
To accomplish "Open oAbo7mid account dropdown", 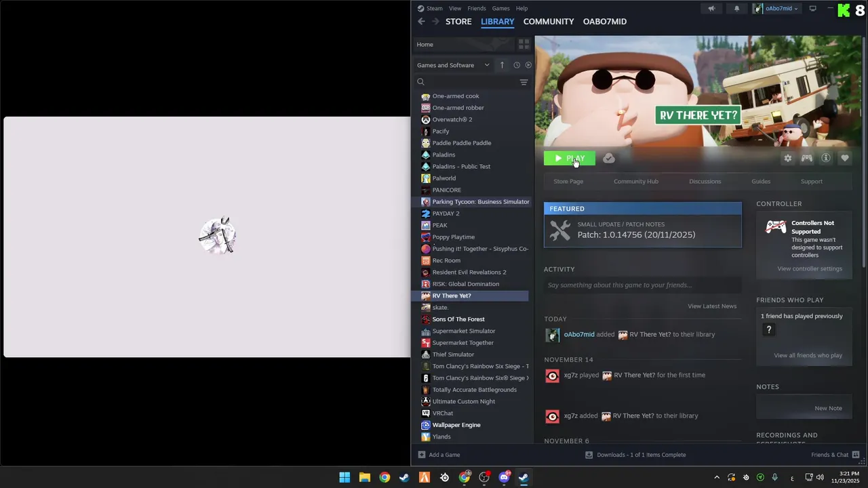I will click(776, 8).
